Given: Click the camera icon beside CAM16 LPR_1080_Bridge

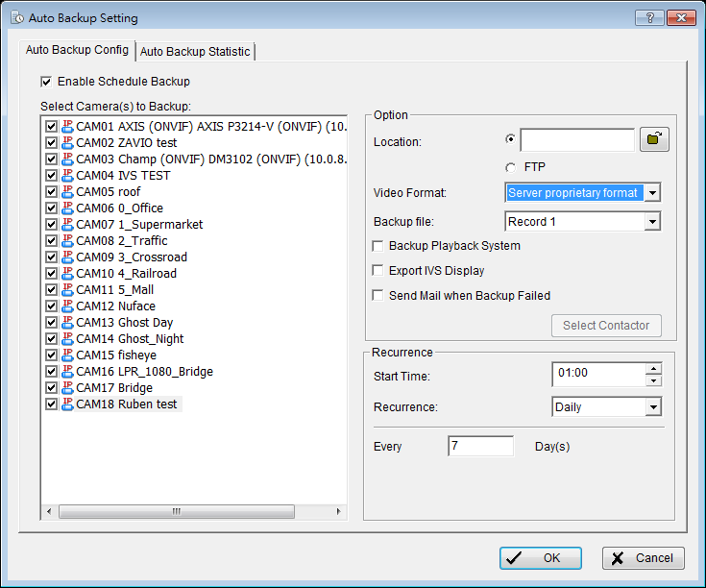Looking at the screenshot, I should point(67,372).
